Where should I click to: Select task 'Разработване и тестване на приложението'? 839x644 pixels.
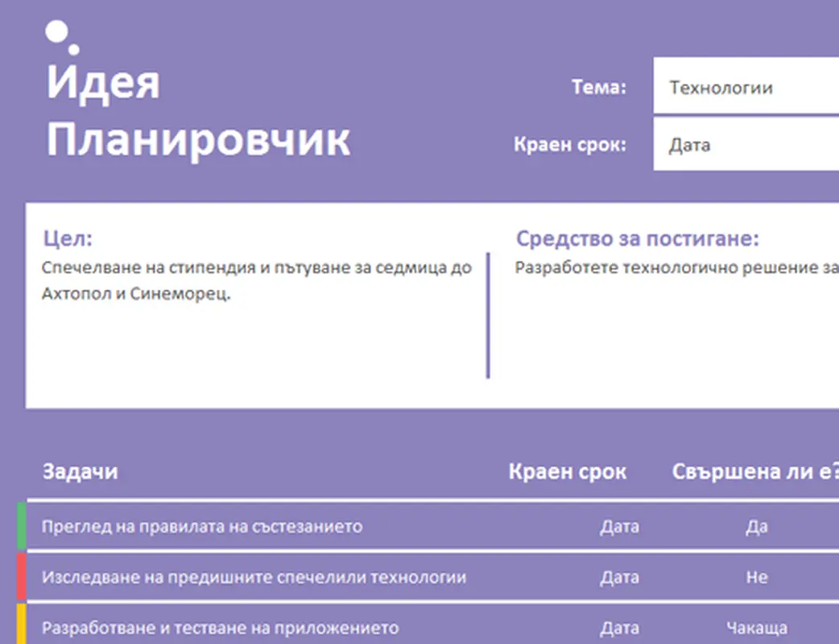(221, 627)
